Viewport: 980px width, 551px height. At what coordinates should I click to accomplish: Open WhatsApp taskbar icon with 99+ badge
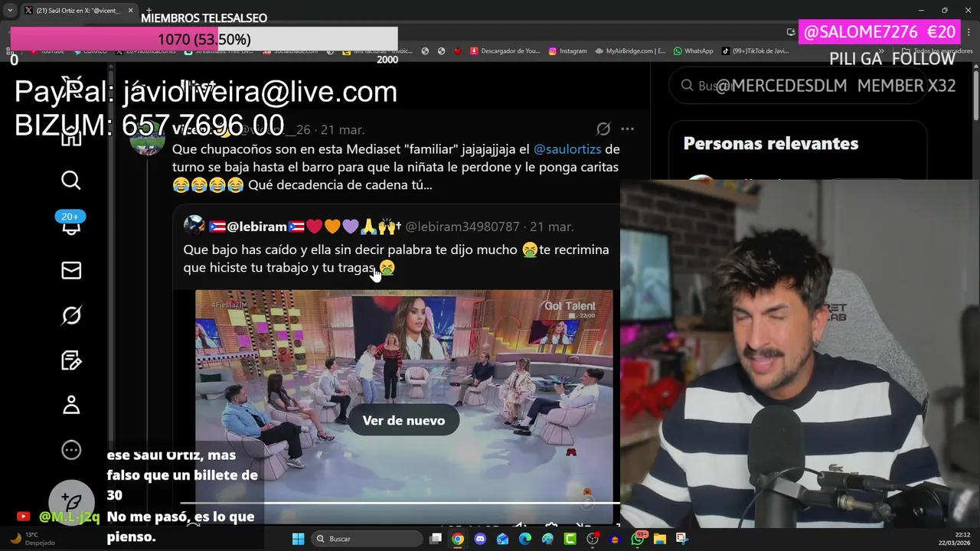[x=638, y=539]
